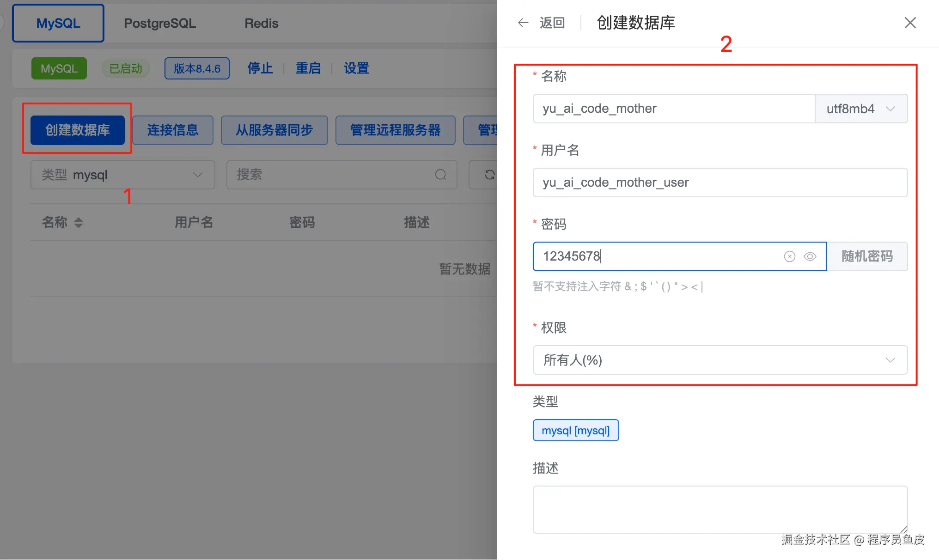Click the 创建数据库 button

click(x=78, y=130)
